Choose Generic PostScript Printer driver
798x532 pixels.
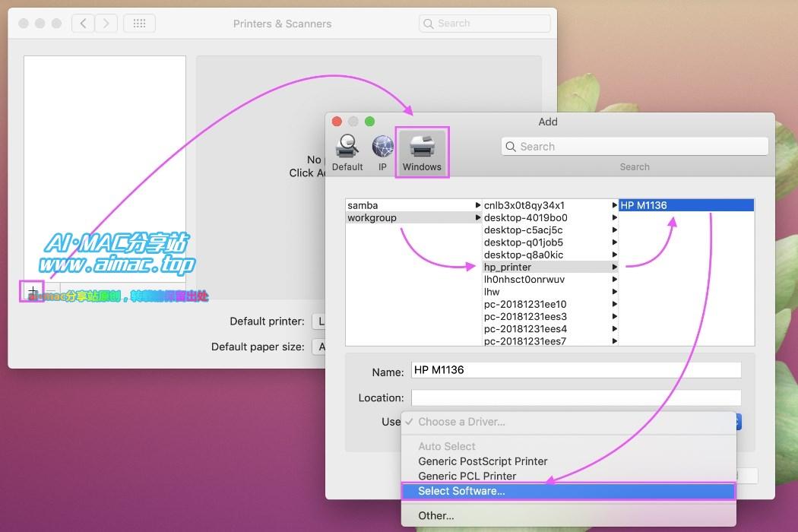(x=568, y=461)
